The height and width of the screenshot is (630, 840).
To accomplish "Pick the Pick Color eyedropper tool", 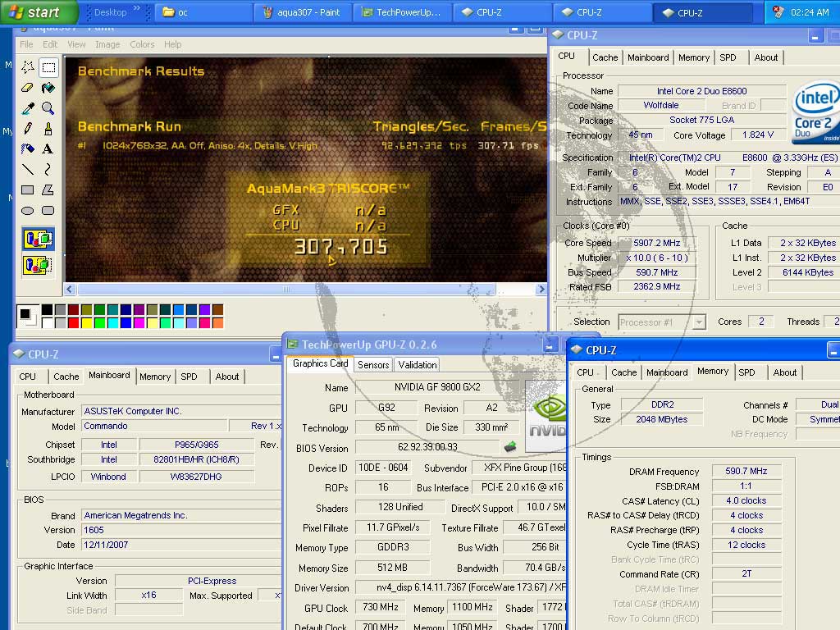I will [x=28, y=108].
